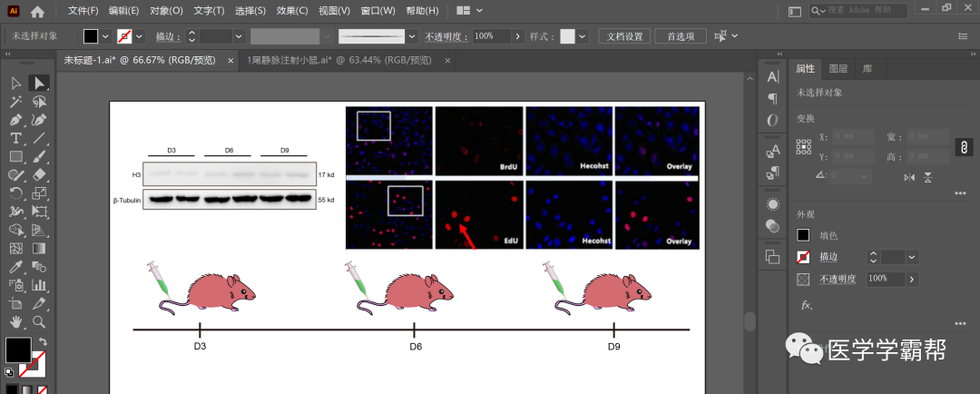This screenshot has width=980, height=394.
Task: Select the Type tool
Action: pos(15,138)
